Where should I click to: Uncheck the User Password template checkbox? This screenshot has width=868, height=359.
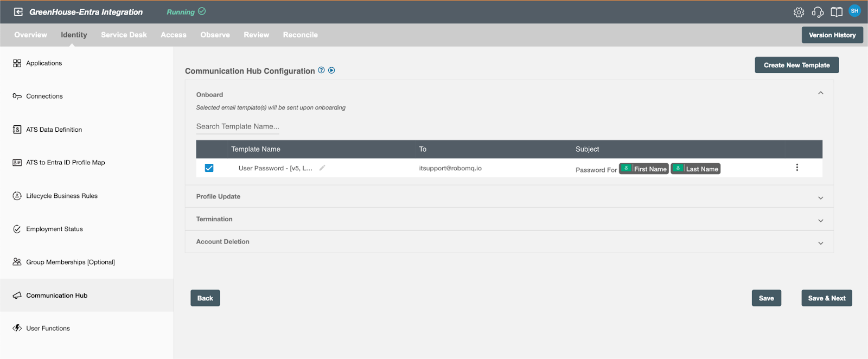pos(209,168)
